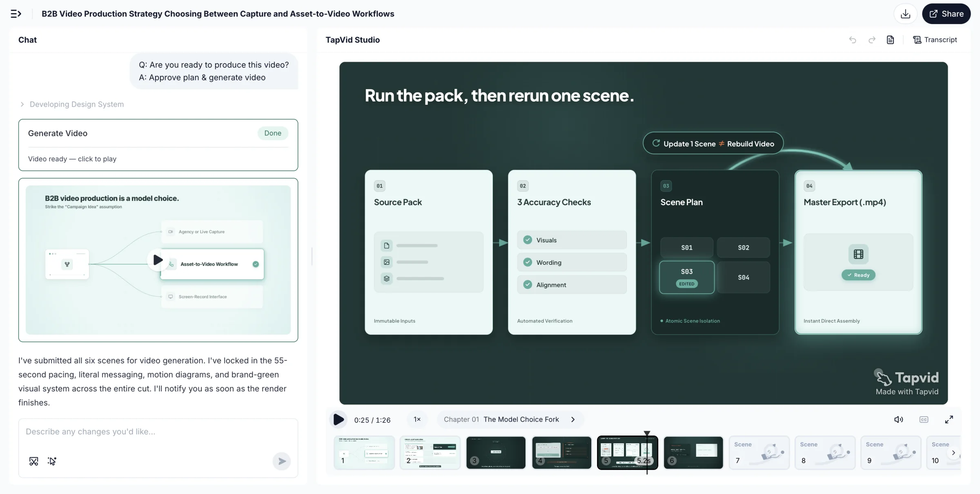The image size is (980, 494).
Task: Click S03 EDITED scene tile
Action: [x=687, y=277]
